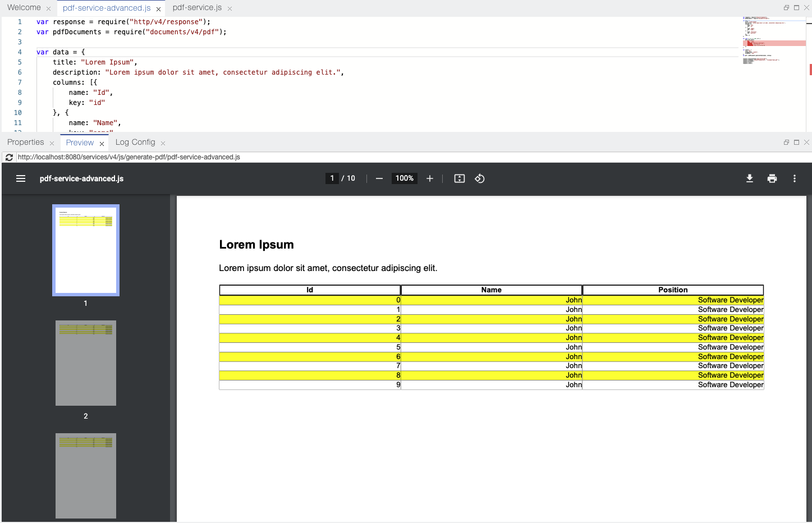Image resolution: width=812 pixels, height=523 pixels.
Task: Select page 1 thumbnail
Action: [86, 250]
